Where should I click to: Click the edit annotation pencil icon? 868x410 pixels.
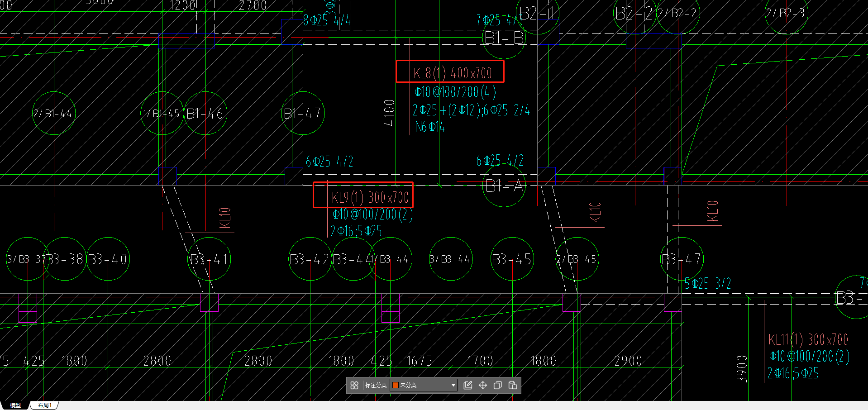[x=468, y=385]
